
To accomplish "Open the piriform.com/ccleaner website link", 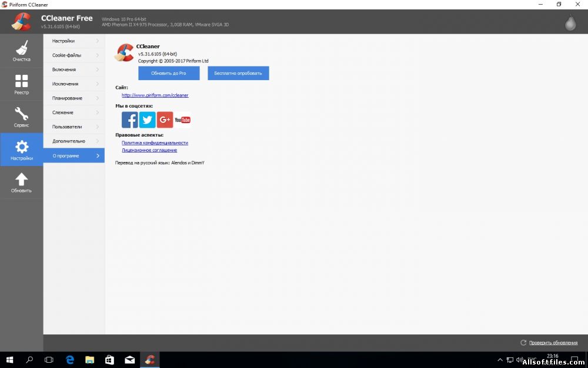I will 155,95.
